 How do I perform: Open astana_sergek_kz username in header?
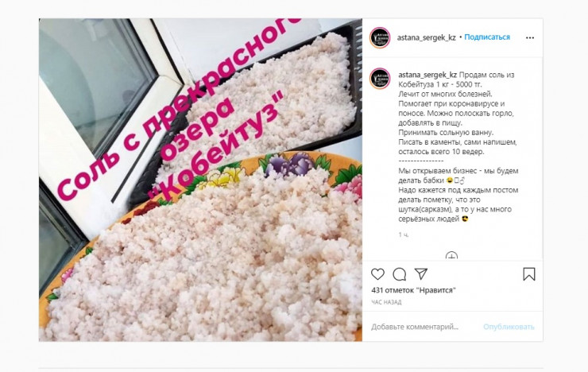point(427,37)
